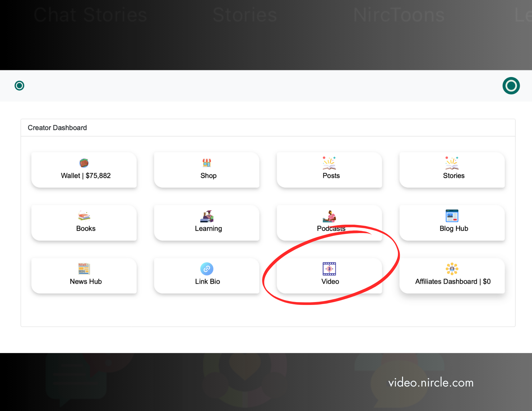Screen dimensions: 532x411
Task: Open the Shop card
Action: point(207,170)
